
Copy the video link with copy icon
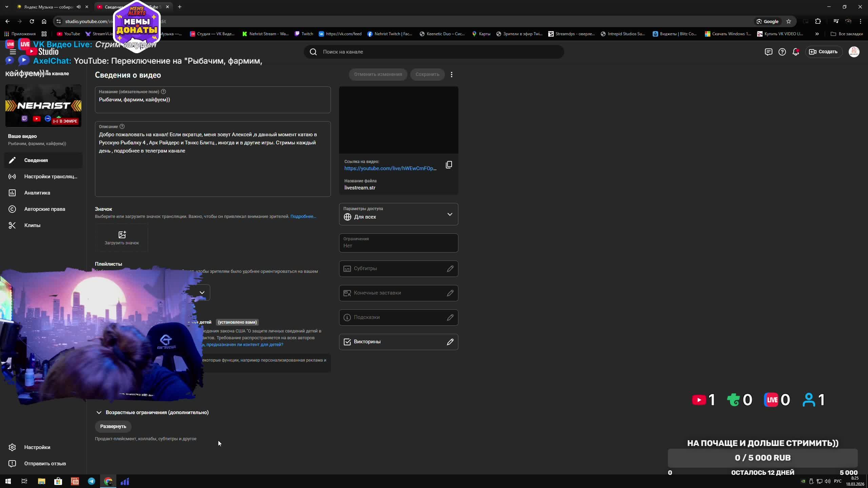click(449, 165)
